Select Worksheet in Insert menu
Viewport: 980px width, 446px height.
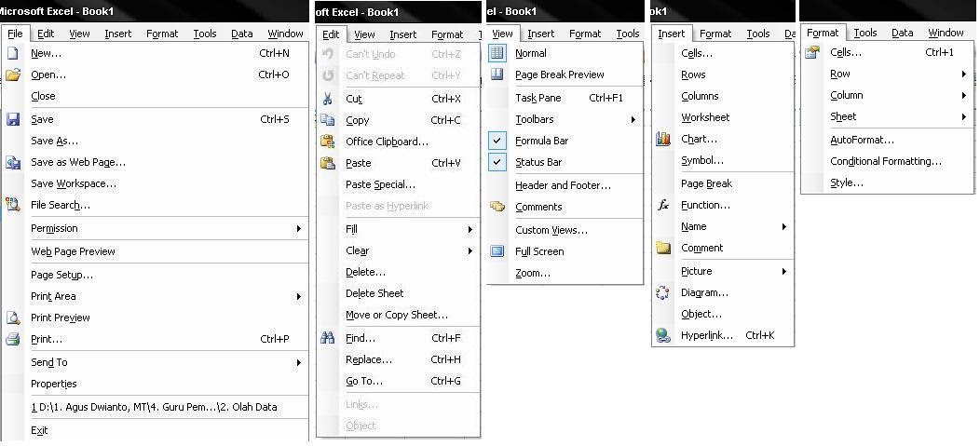tap(705, 117)
